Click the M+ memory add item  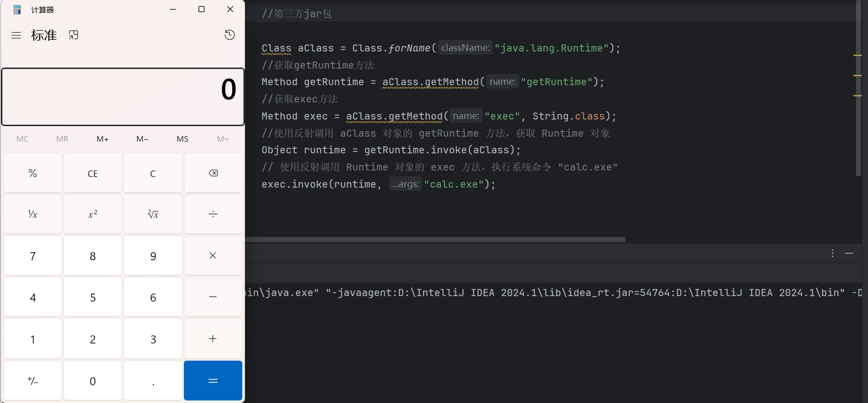(102, 139)
